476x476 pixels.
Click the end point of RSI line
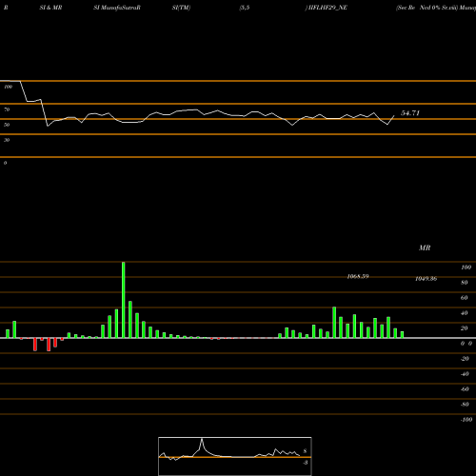[x=394, y=116]
